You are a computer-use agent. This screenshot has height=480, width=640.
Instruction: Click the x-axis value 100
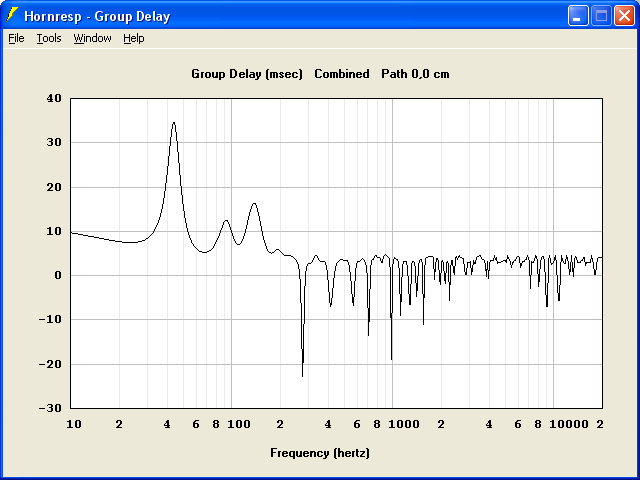click(x=239, y=424)
